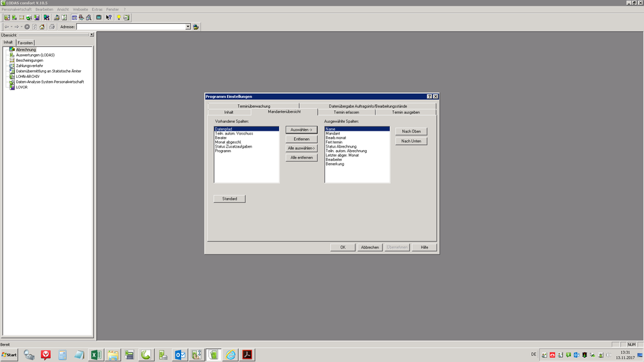Reset columns with the Standard button

point(229,198)
